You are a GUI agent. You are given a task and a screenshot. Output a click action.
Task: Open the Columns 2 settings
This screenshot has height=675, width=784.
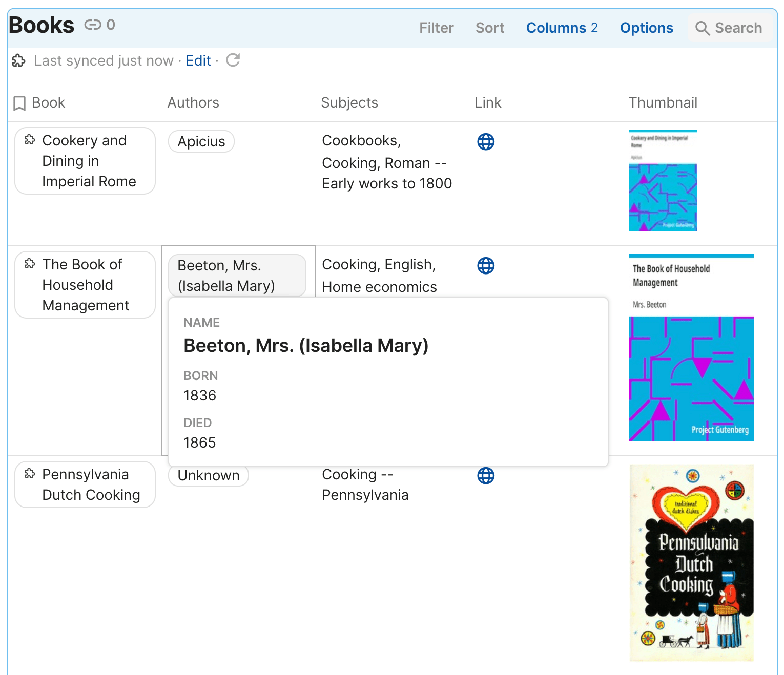coord(562,28)
